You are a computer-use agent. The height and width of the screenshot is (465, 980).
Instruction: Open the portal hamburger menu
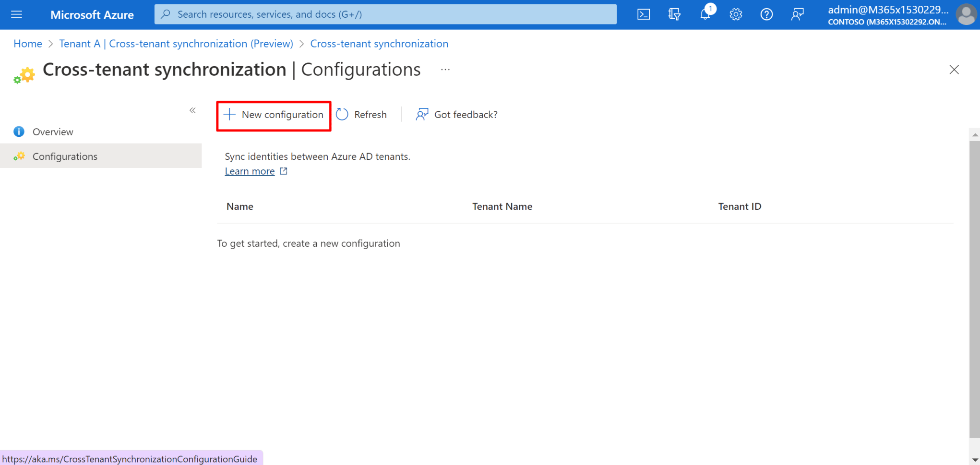pyautogui.click(x=16, y=14)
